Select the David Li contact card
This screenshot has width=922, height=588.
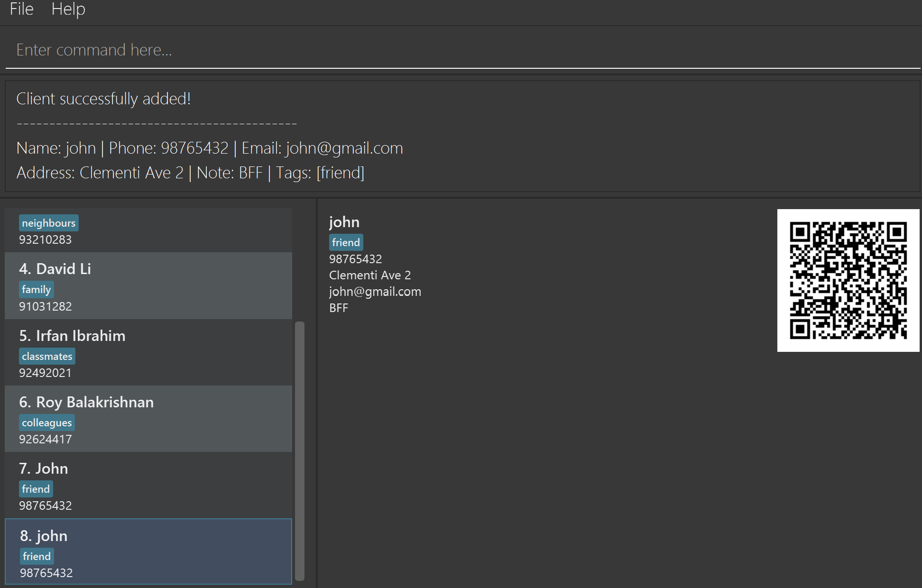[148, 285]
